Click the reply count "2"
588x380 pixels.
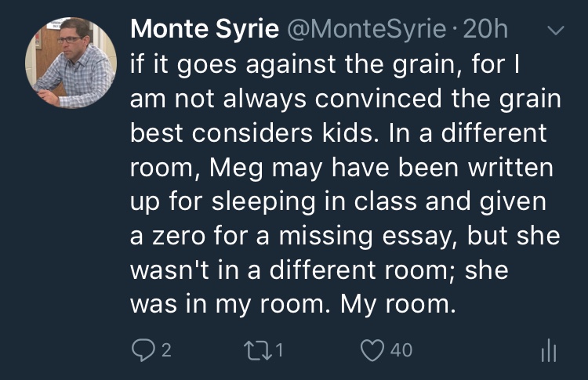[166, 350]
